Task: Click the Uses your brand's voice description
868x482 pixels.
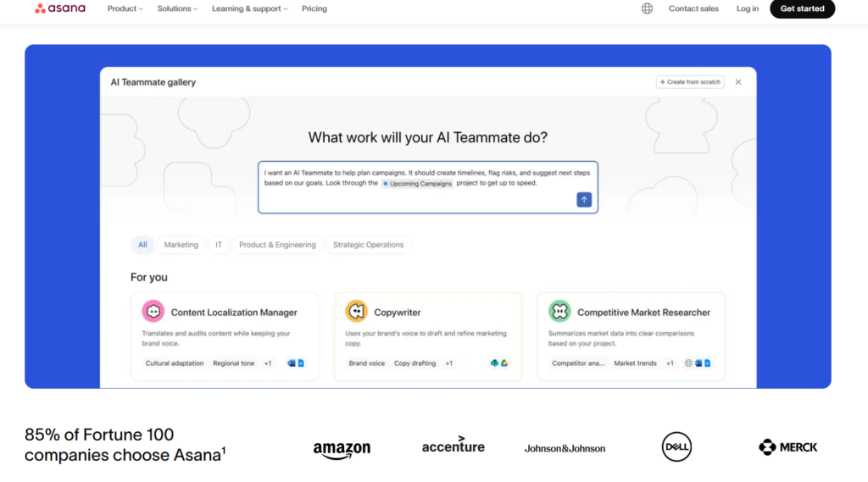Action: [x=426, y=338]
